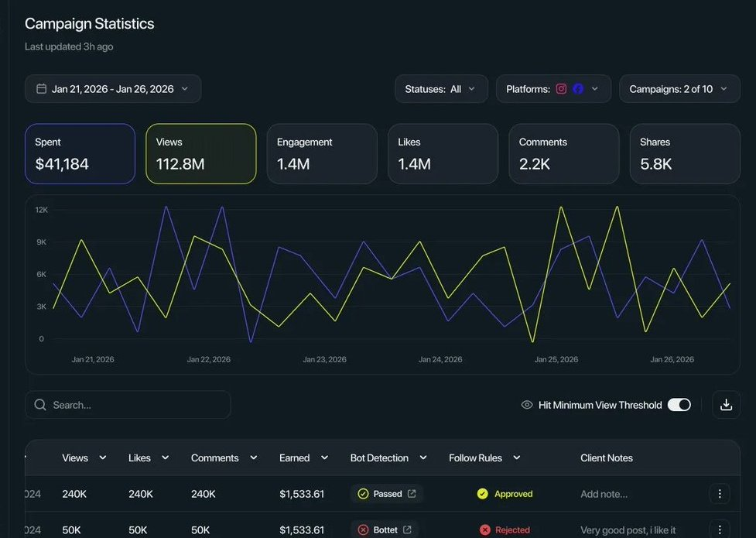The image size is (756, 538).
Task: Click the 50K value in the Views column
Action: coord(71,529)
